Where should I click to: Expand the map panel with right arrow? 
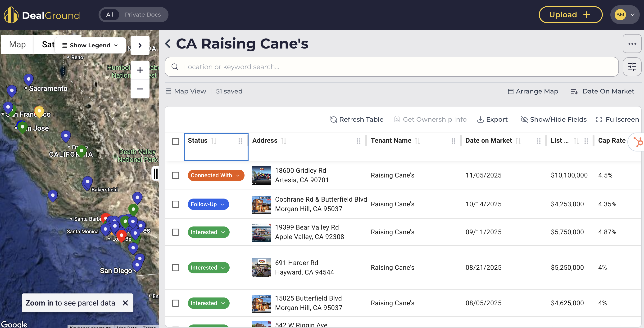140,45
